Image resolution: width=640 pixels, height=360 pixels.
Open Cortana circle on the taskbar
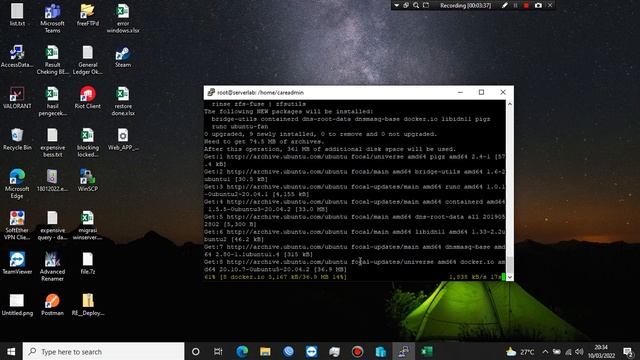click(196, 351)
